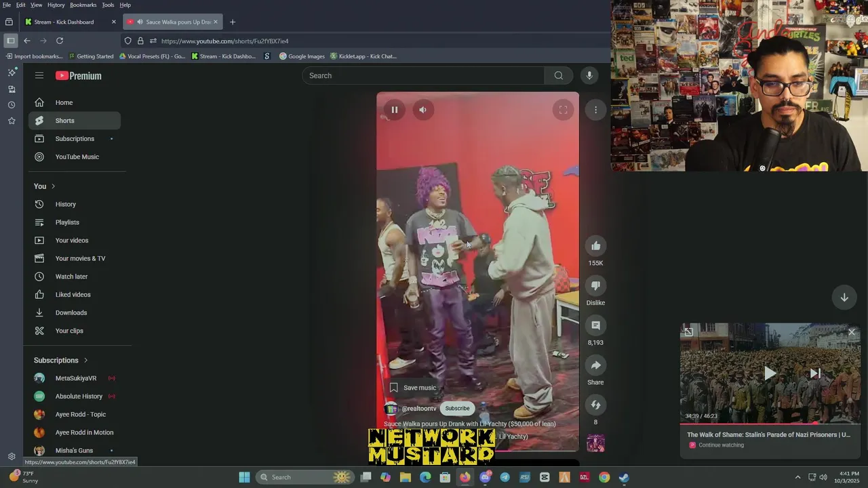
Task: Play the miniplayer Stalin's Parade video
Action: tap(770, 373)
